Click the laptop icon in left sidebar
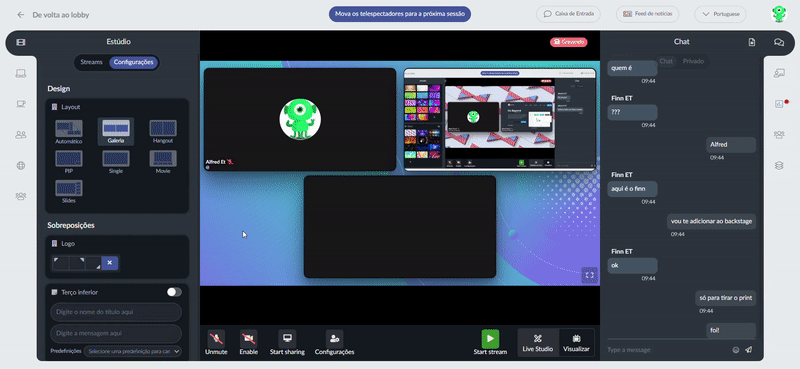Image resolution: width=800 pixels, height=369 pixels. 21,73
